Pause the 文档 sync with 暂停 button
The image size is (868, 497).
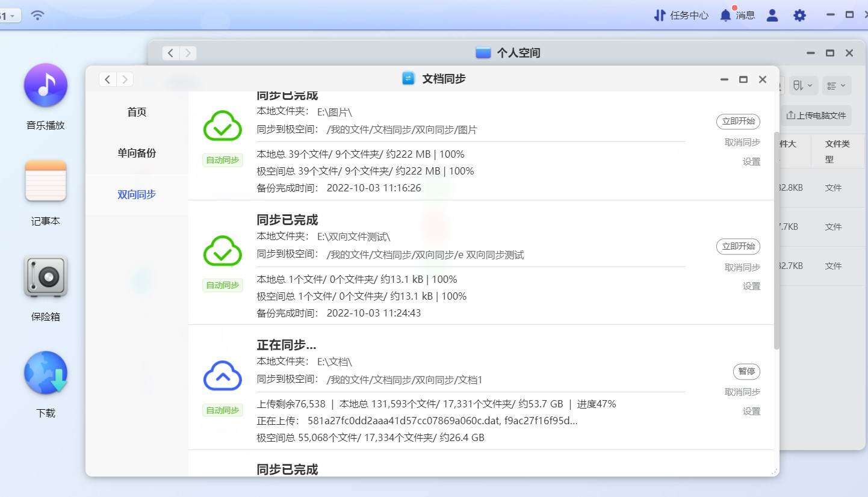pos(746,371)
